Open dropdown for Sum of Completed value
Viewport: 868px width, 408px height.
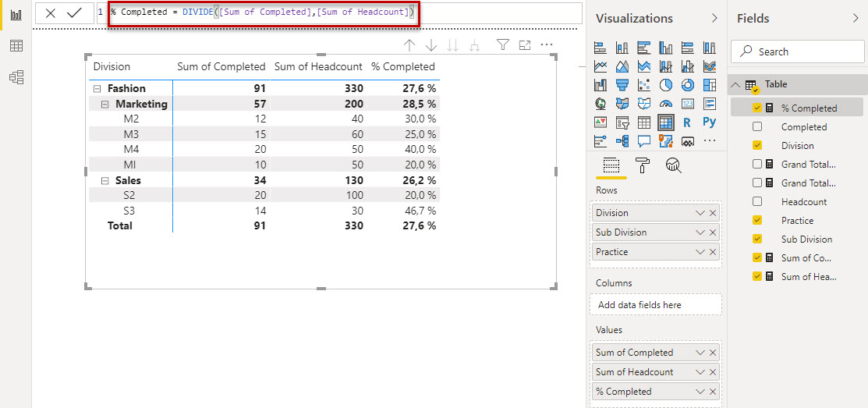700,353
